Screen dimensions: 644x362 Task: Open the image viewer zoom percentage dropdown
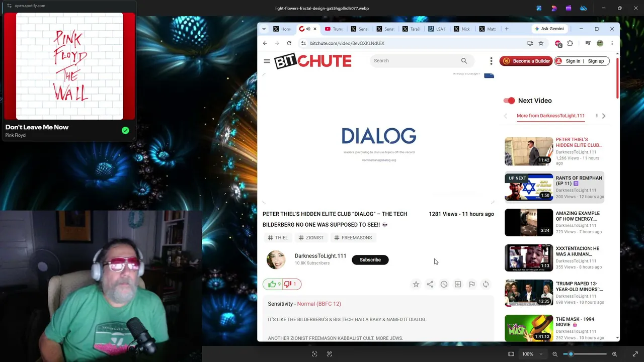tap(531, 354)
